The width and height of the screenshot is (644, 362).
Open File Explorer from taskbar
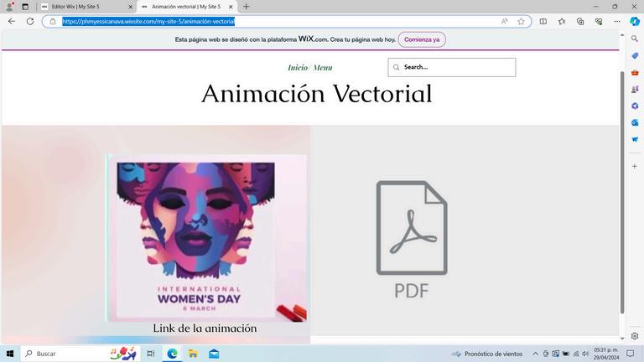193,354
